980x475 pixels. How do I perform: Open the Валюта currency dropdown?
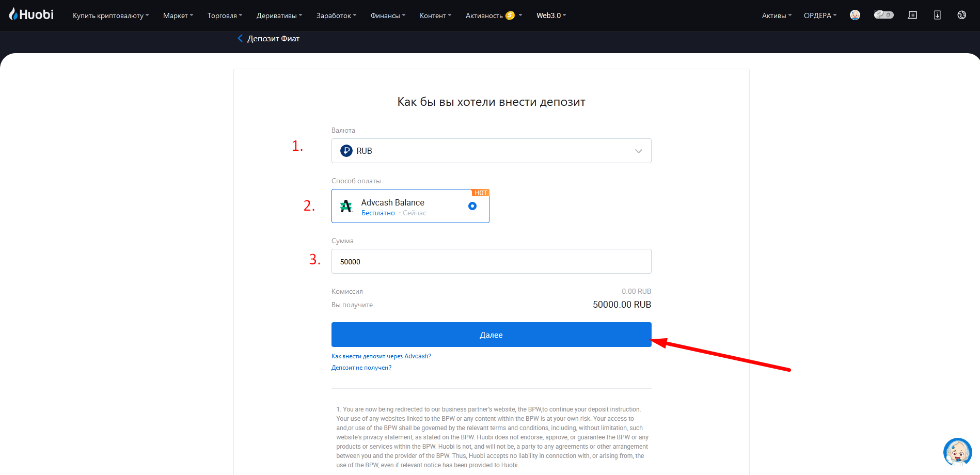pos(638,150)
